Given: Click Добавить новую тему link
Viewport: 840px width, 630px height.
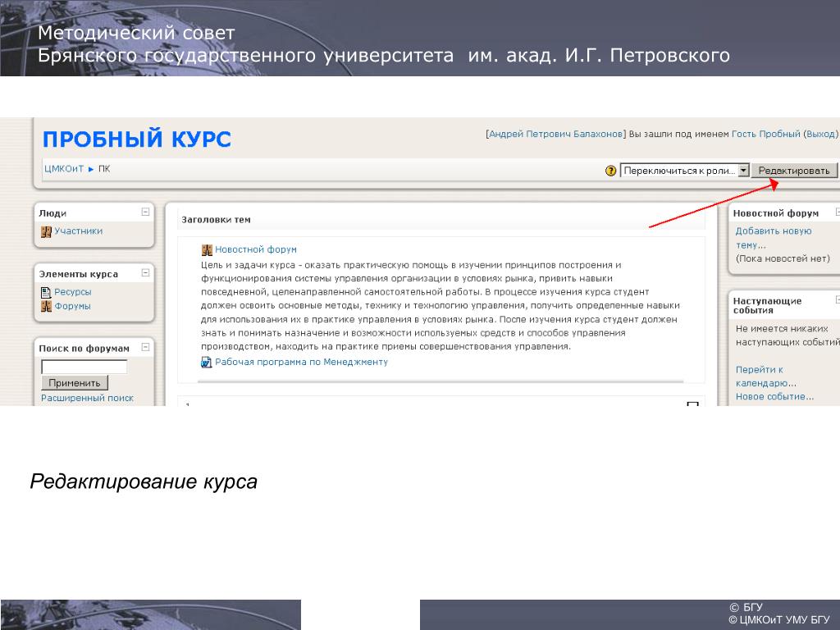Looking at the screenshot, I should tap(773, 238).
